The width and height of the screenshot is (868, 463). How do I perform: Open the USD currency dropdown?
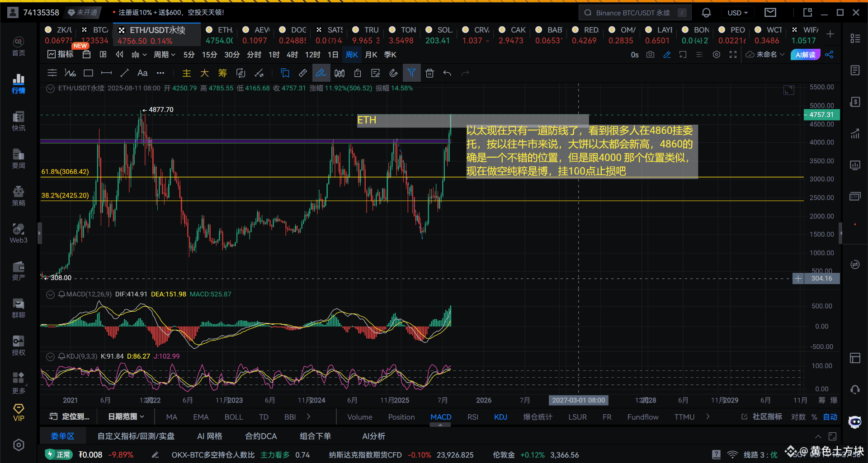pyautogui.click(x=738, y=13)
